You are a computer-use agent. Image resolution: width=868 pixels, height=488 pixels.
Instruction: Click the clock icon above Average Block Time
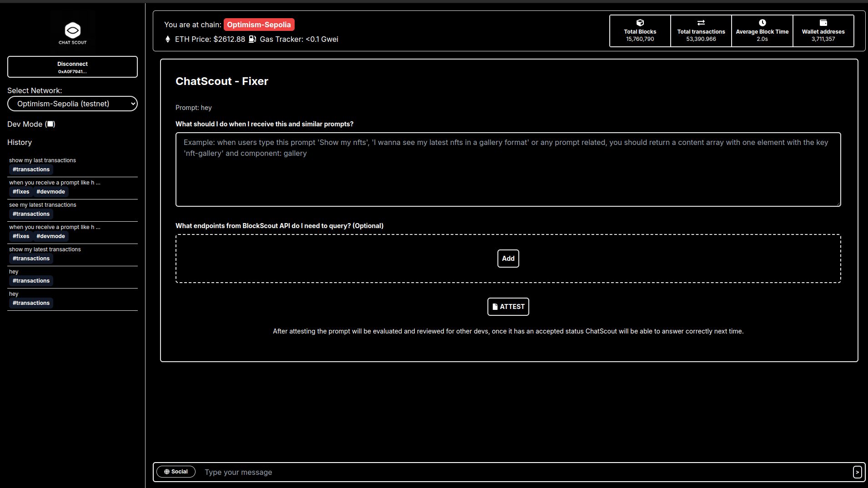763,23
